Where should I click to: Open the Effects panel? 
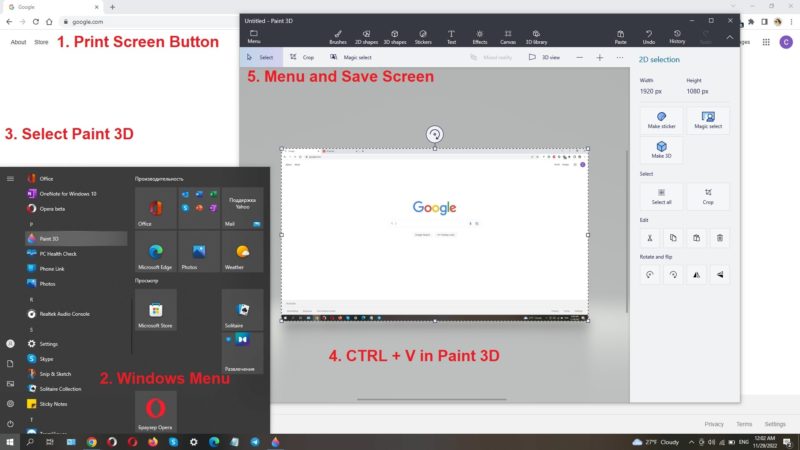[480, 37]
